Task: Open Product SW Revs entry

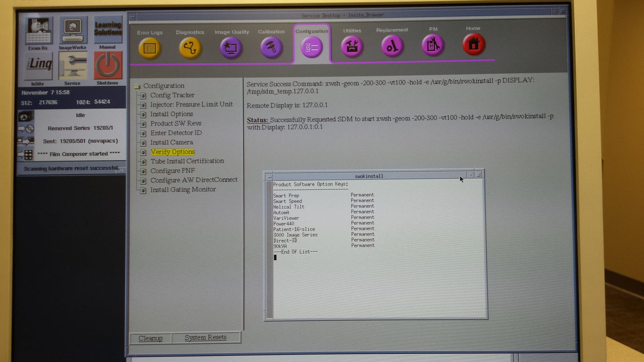Action: [x=176, y=123]
